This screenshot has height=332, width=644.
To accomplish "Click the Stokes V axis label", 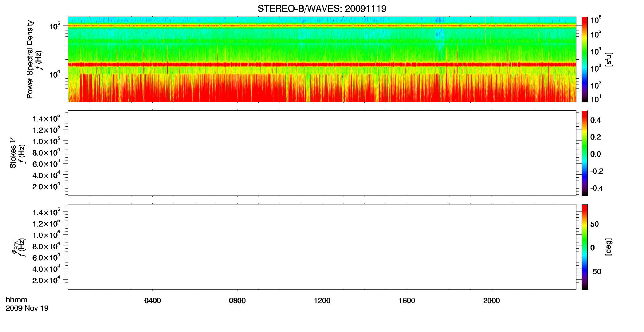I will [13, 153].
